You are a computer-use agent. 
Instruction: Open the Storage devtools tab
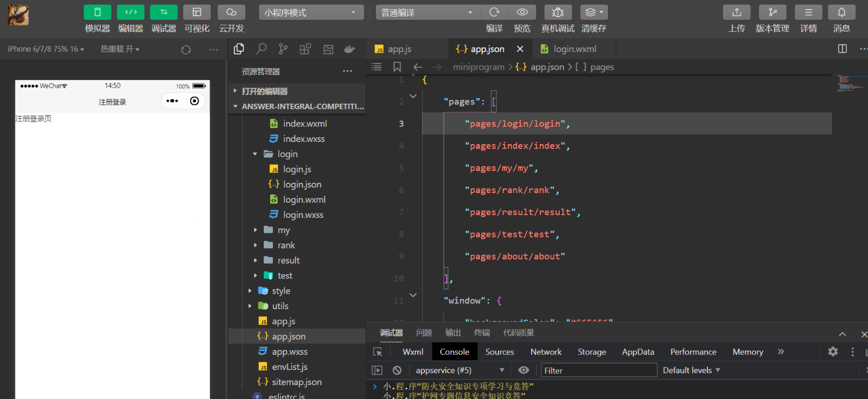[592, 352]
